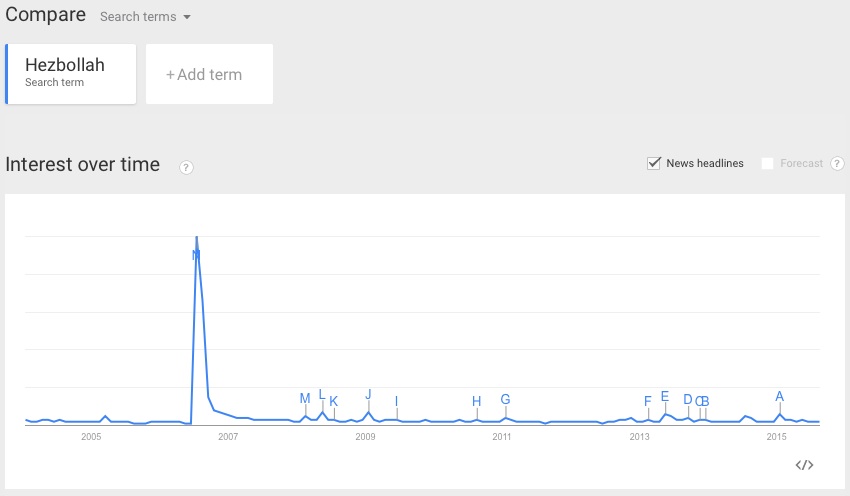Open headline marker H on the chart
The width and height of the screenshot is (850, 496).
tap(476, 402)
